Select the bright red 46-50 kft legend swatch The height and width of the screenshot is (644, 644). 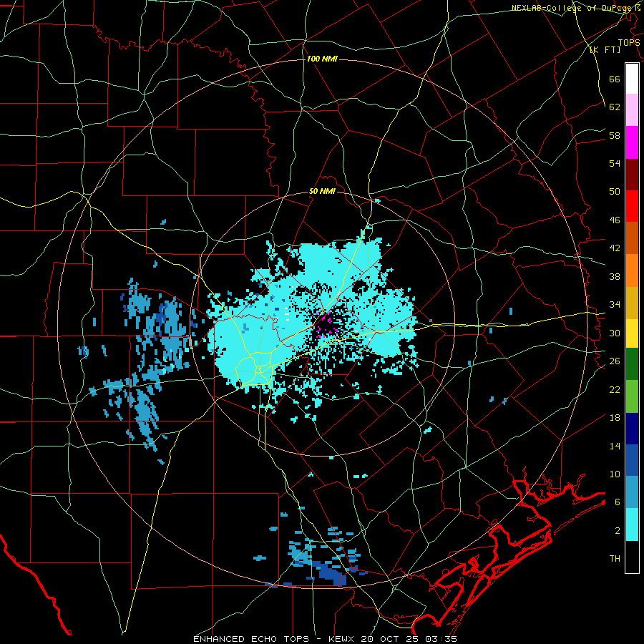[x=632, y=206]
